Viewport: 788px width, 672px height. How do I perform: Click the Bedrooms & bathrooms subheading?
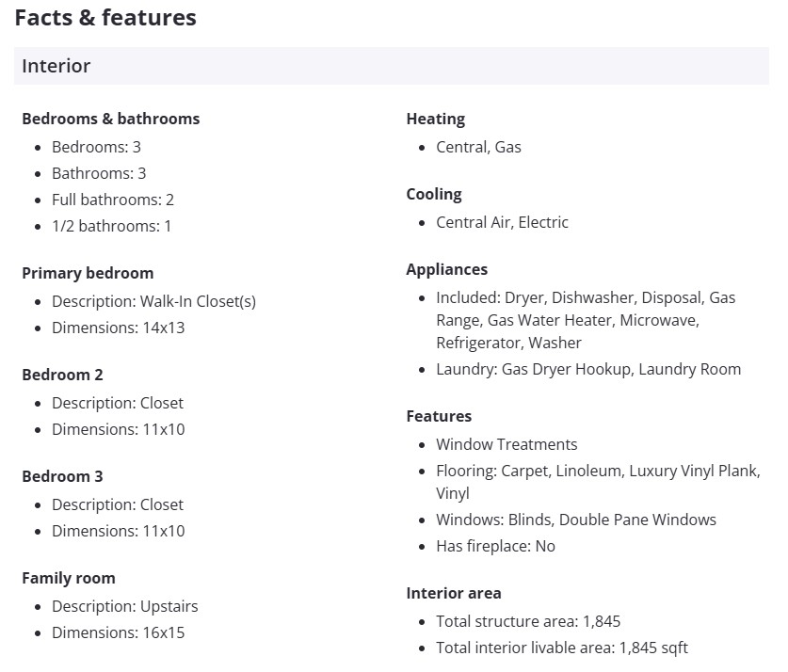pyautogui.click(x=110, y=119)
